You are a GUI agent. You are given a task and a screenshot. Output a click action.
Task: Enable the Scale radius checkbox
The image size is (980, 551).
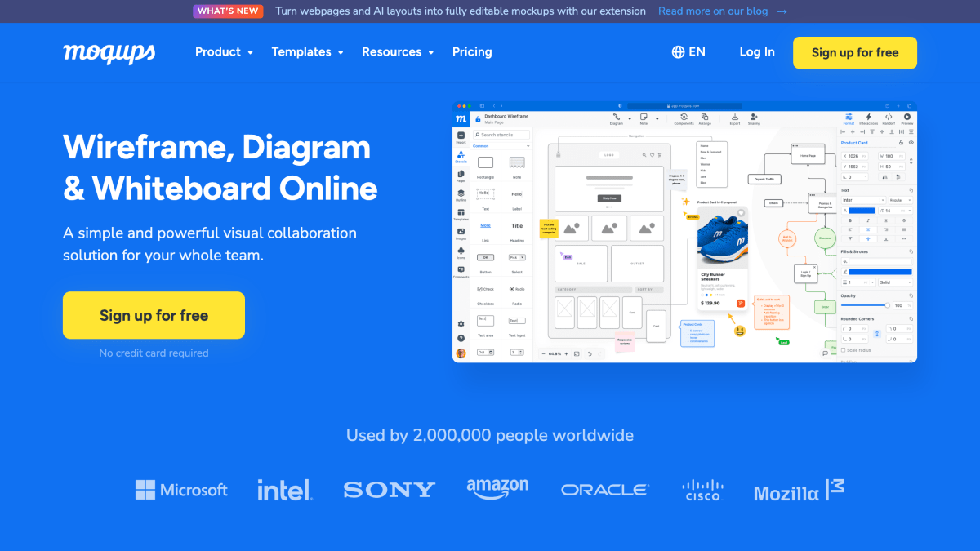[x=844, y=350]
